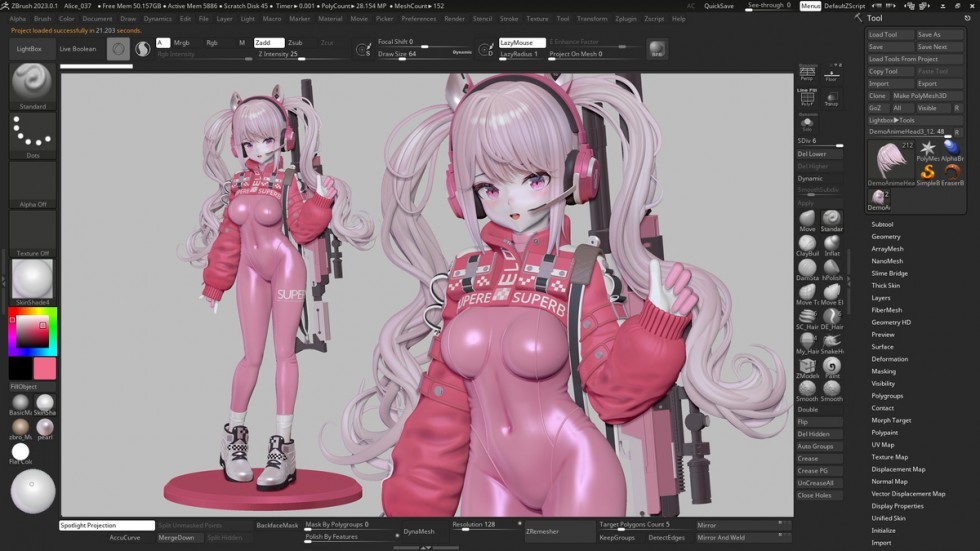Expand the Geometry subpalette
Image resolution: width=980 pixels, height=551 pixels.
click(886, 237)
